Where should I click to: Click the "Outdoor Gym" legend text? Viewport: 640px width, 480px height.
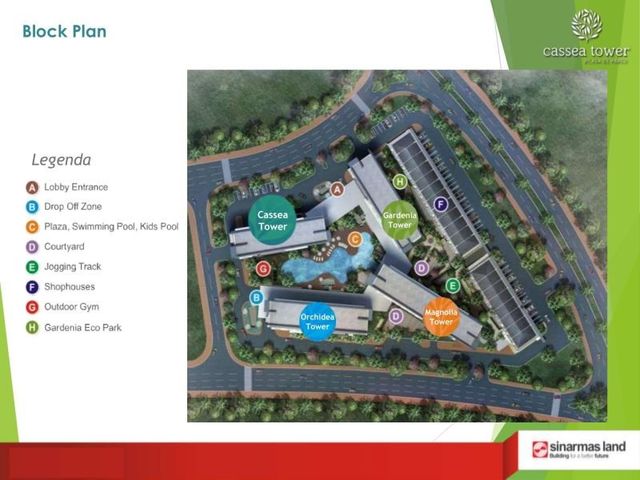tap(71, 307)
